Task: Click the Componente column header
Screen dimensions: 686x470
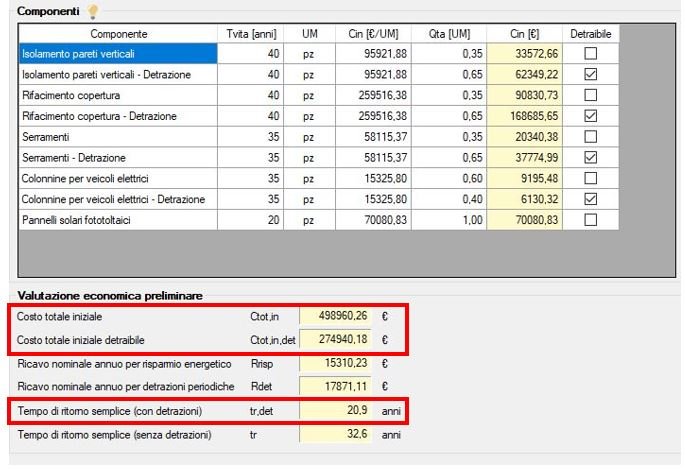Action: pos(116,33)
